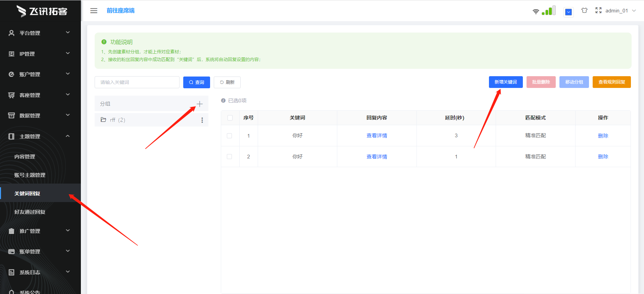
Task: Select the rff (2) group
Action: pos(151,120)
